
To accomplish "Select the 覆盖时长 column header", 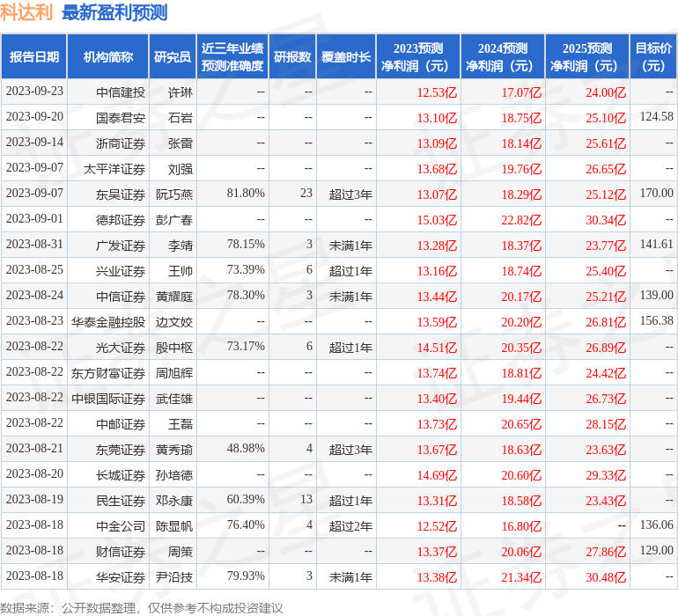I will pos(346,56).
